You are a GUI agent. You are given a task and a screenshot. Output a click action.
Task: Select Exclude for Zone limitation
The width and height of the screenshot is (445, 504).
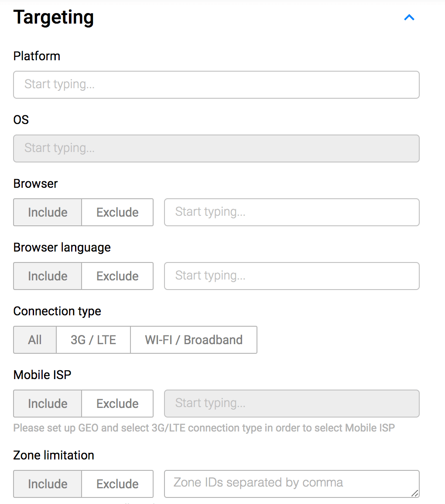[x=117, y=484]
